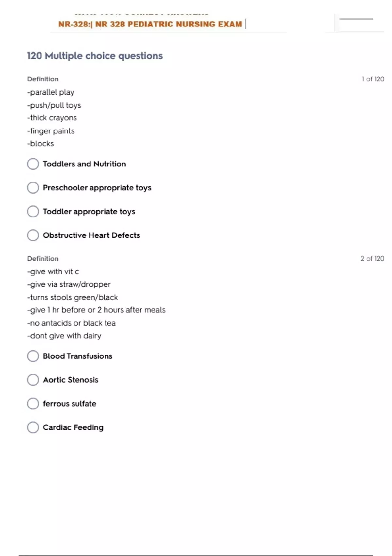392x556 pixels.
Task: Choose the 'Preschooler appropriate toys' radio button
Action: click(x=33, y=188)
